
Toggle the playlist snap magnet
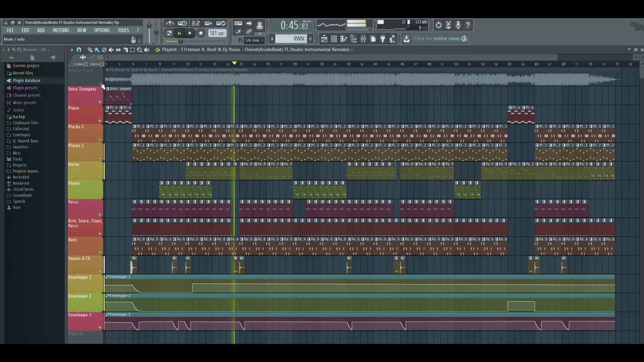(x=79, y=50)
